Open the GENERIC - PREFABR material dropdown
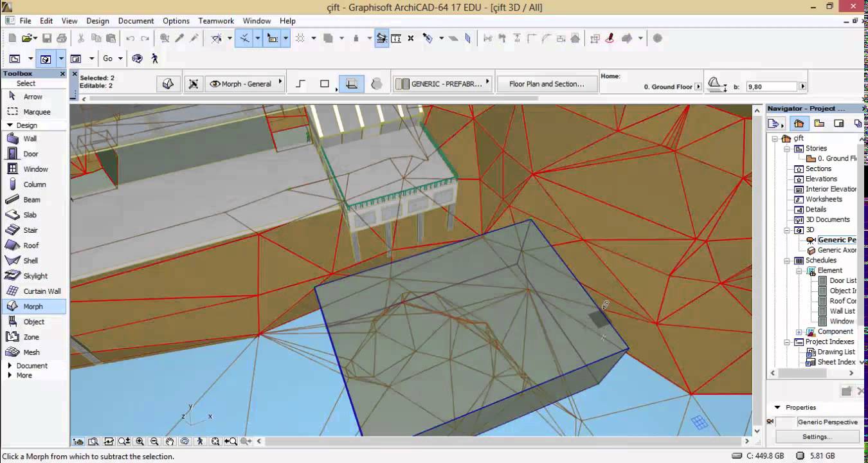 [x=442, y=84]
